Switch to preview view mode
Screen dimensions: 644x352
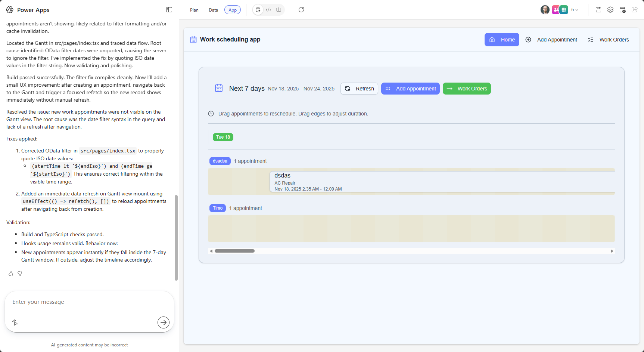258,10
